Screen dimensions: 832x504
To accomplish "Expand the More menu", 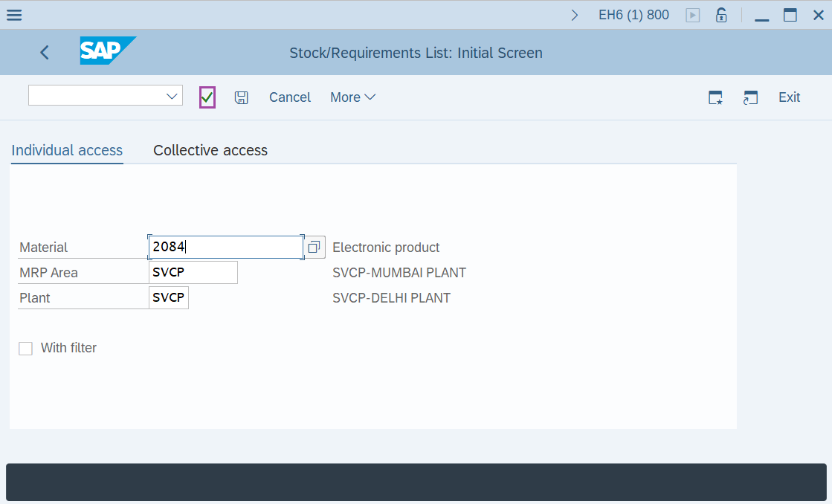I will pyautogui.click(x=352, y=97).
